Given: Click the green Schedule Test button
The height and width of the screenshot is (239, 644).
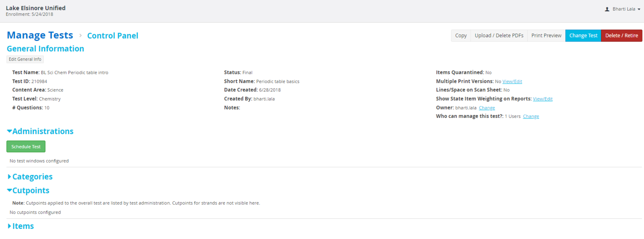Looking at the screenshot, I should point(26,147).
